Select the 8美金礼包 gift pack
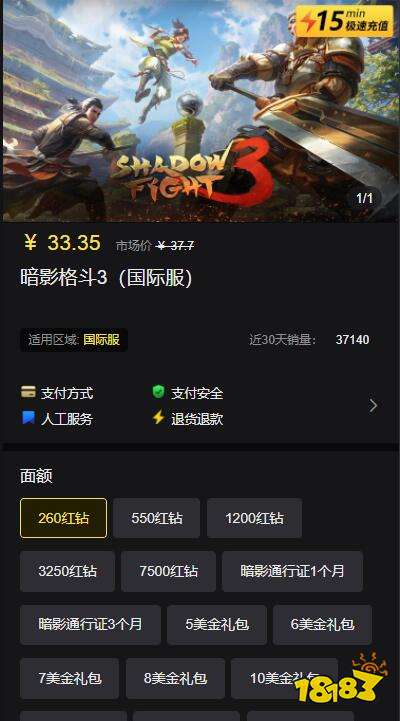400x721 pixels. point(175,678)
